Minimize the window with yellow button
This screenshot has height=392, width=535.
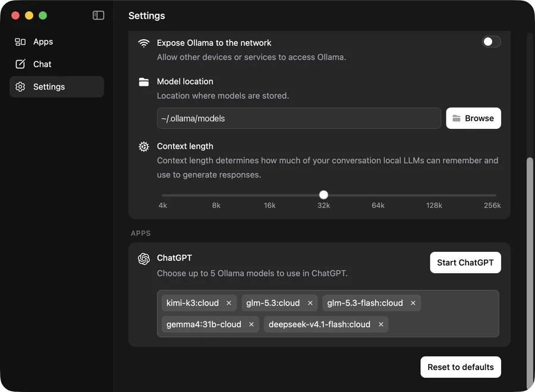(x=29, y=15)
